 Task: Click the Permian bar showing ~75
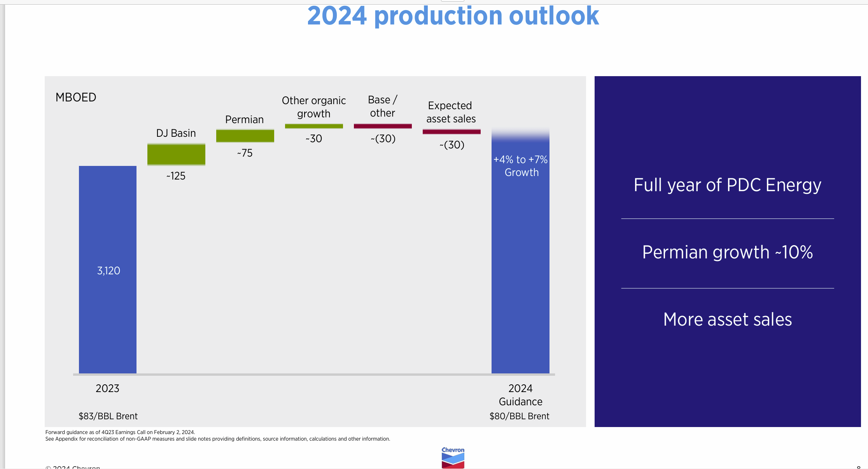click(245, 136)
